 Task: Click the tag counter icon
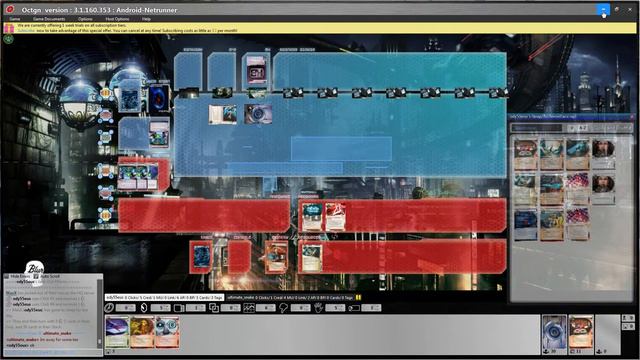pyautogui.click(x=353, y=308)
